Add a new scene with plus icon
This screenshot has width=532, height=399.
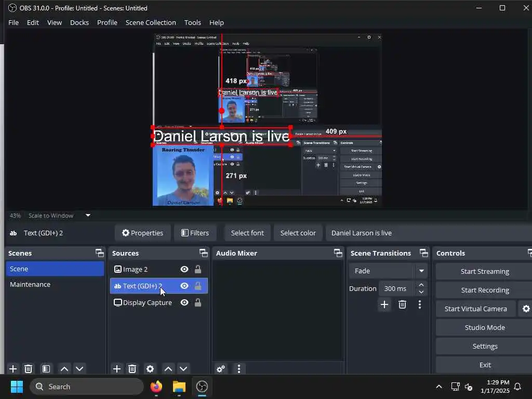(13, 369)
